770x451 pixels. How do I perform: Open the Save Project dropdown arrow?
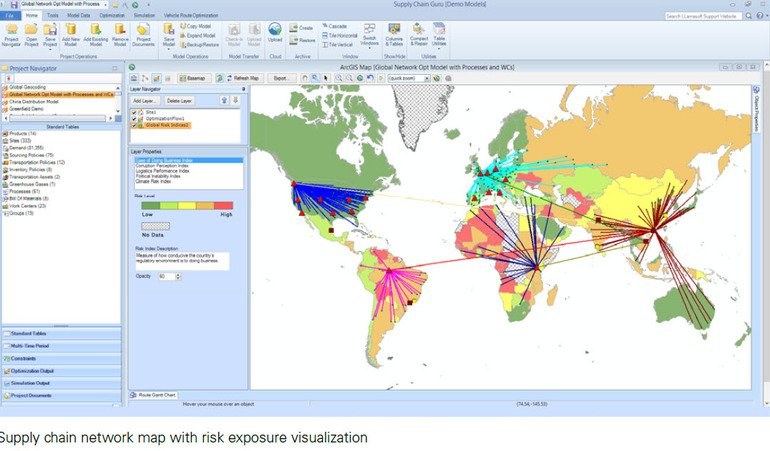tap(50, 50)
